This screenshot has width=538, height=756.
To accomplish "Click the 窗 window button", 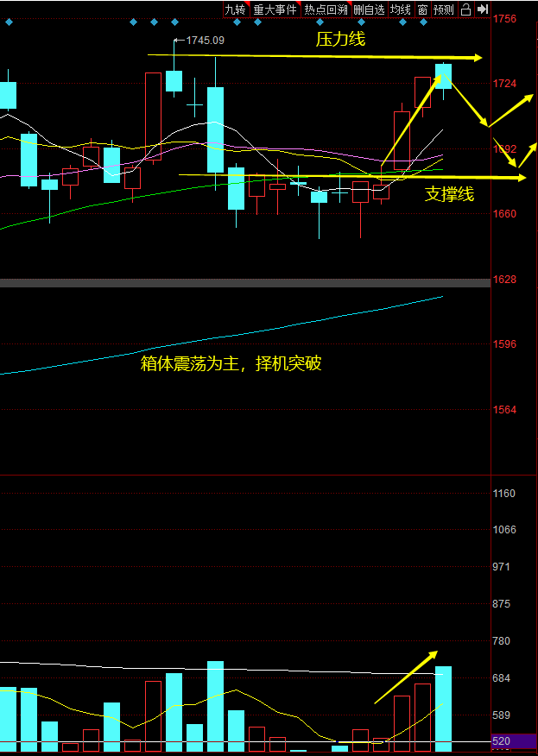I will pos(422,9).
